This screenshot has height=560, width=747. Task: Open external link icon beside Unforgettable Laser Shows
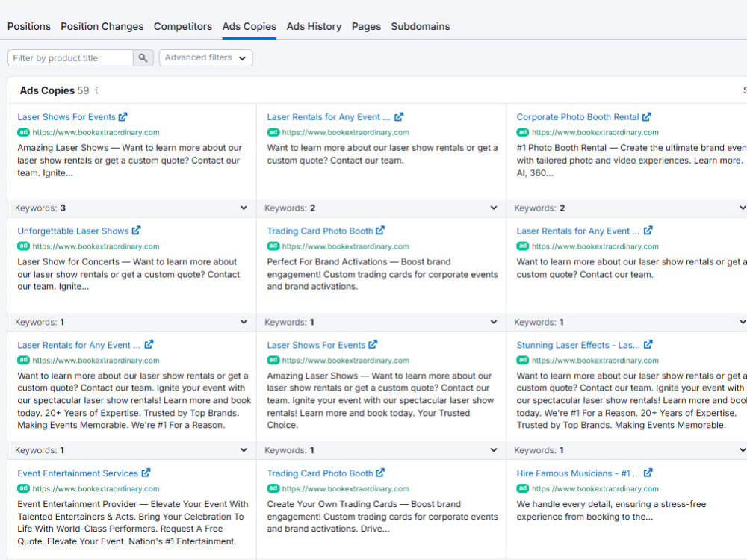pos(136,231)
